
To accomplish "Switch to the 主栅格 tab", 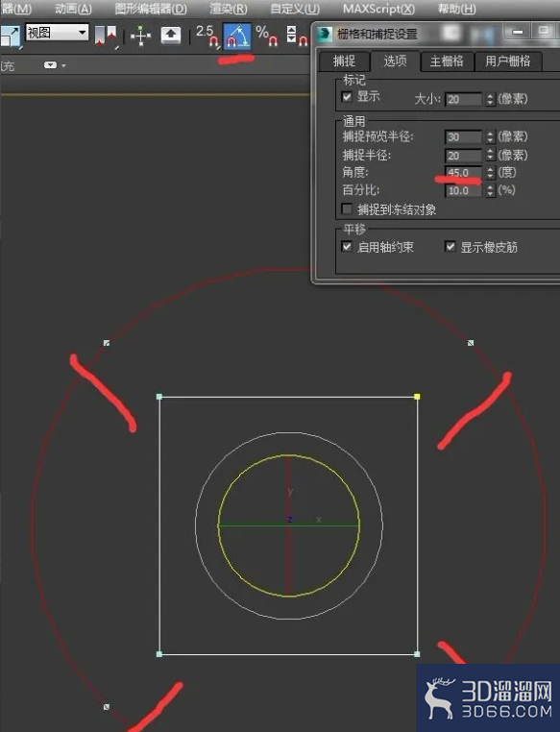I will [x=447, y=61].
